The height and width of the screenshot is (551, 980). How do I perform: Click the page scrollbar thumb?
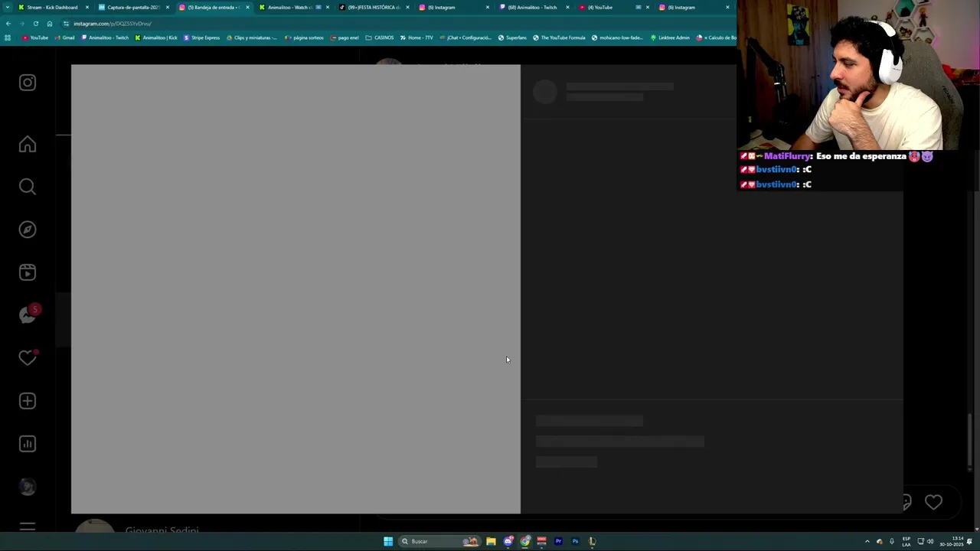tap(970, 442)
